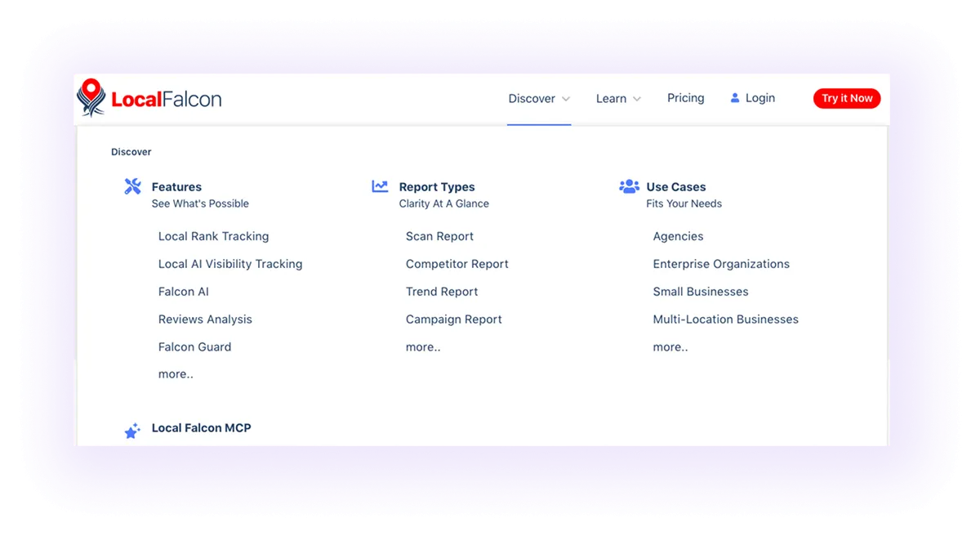The height and width of the screenshot is (536, 980).
Task: Open the Local Rank Tracking page
Action: point(213,236)
